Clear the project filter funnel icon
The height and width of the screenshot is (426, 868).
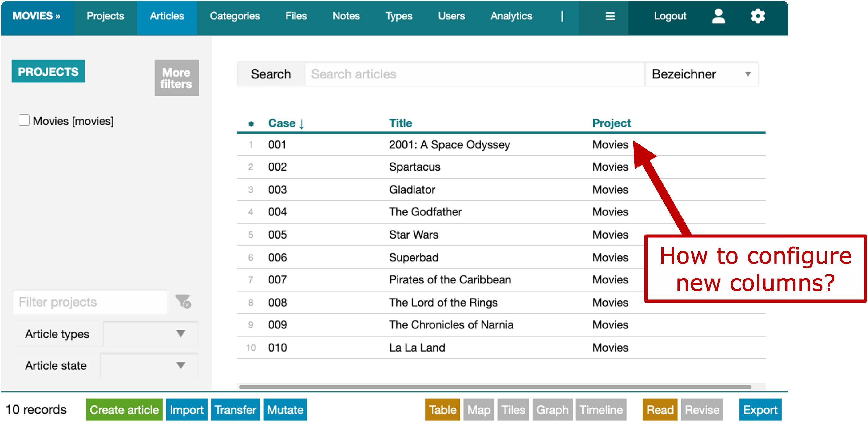183,301
